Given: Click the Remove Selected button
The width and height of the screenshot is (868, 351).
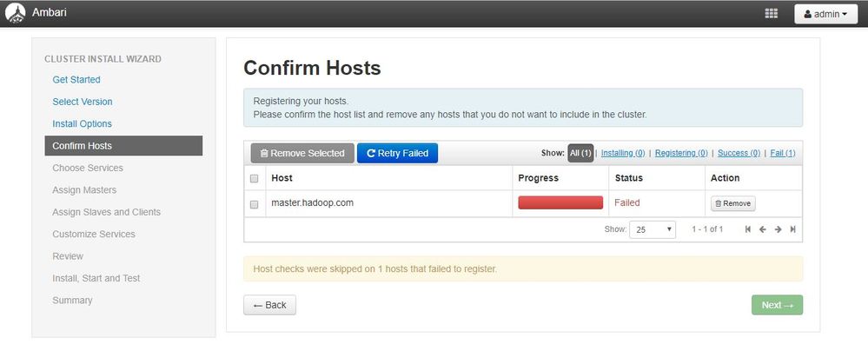Looking at the screenshot, I should [302, 153].
